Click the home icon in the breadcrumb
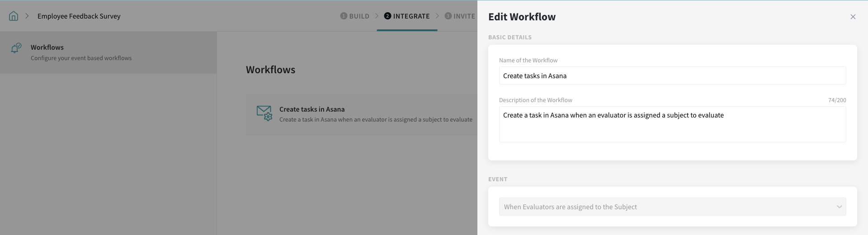Screen dimensions: 868x235 click(x=14, y=16)
